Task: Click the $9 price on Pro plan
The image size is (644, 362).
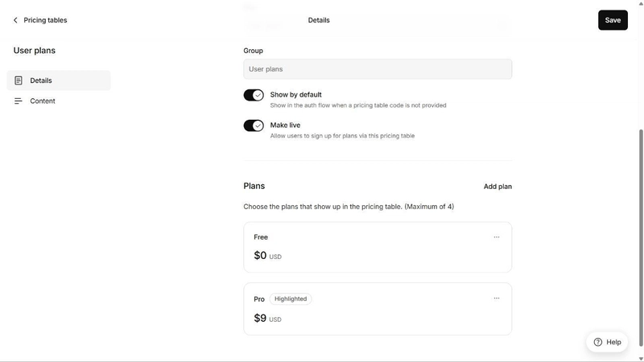Action: (260, 318)
